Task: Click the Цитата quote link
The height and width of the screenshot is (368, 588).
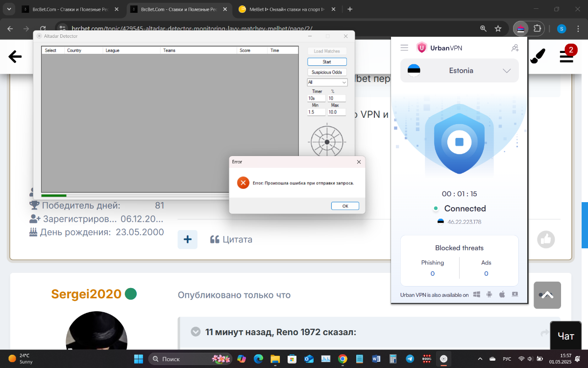Action: point(231,239)
